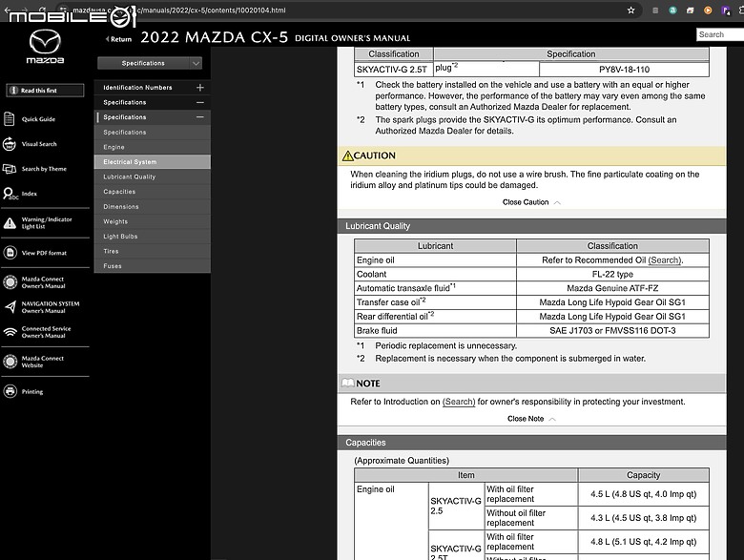
Task: Select the Light Bulbs menu item
Action: tap(153, 236)
